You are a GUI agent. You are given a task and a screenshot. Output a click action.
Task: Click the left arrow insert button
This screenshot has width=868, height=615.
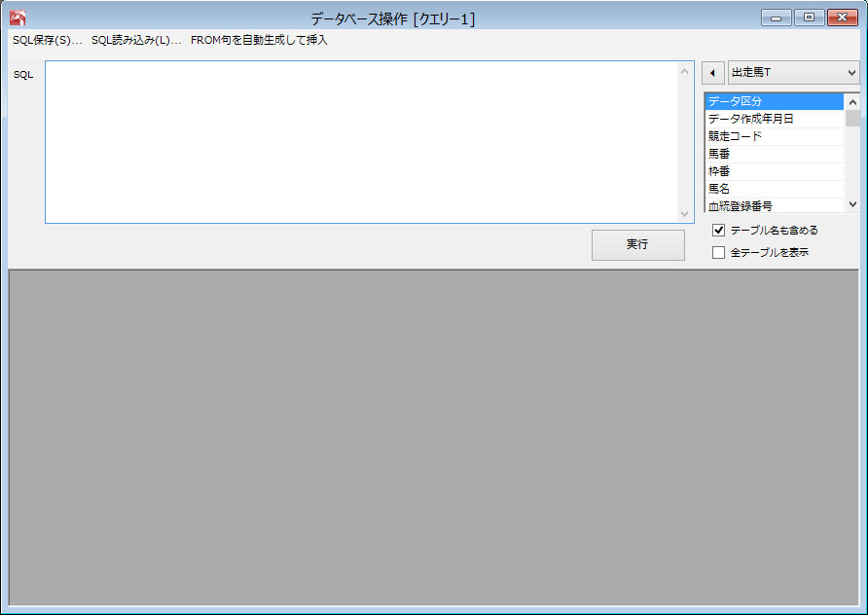(x=713, y=73)
